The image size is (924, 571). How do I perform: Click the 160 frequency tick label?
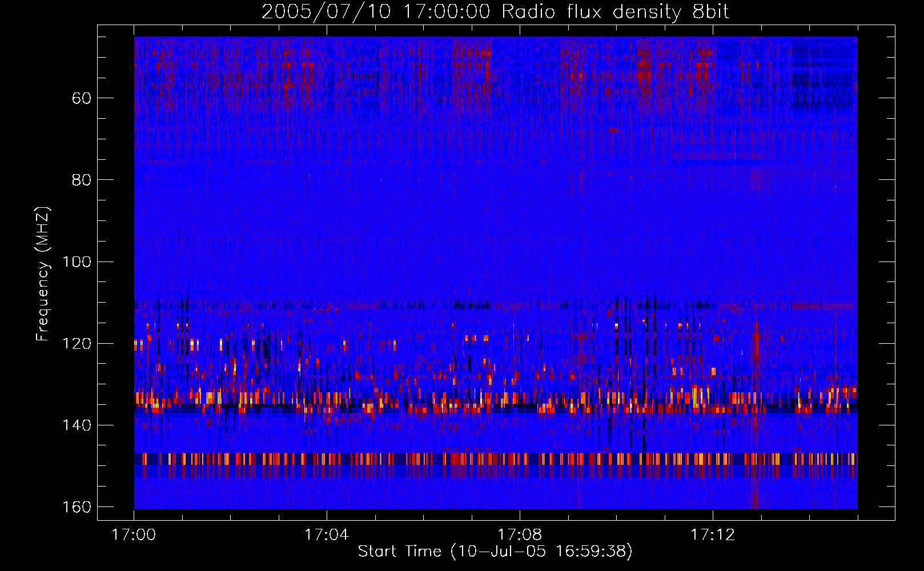click(x=77, y=507)
